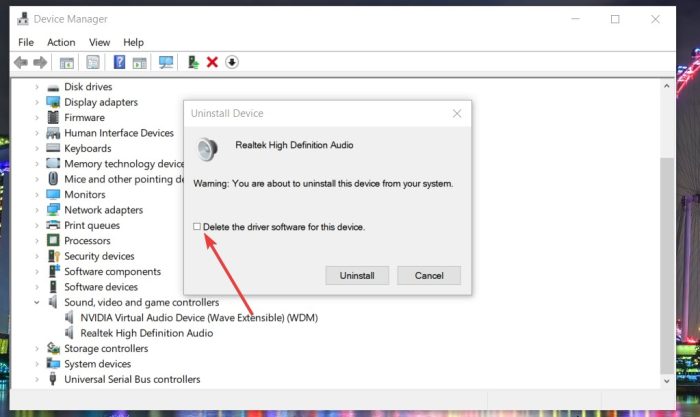Viewport: 700px width, 417px height.
Task: Expand the Storage controllers node
Action: click(37, 348)
